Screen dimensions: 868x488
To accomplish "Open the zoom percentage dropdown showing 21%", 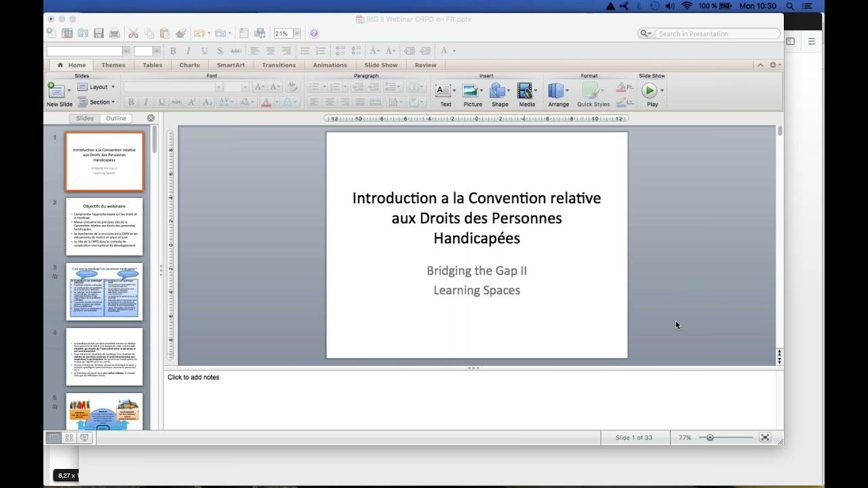I will tap(296, 33).
